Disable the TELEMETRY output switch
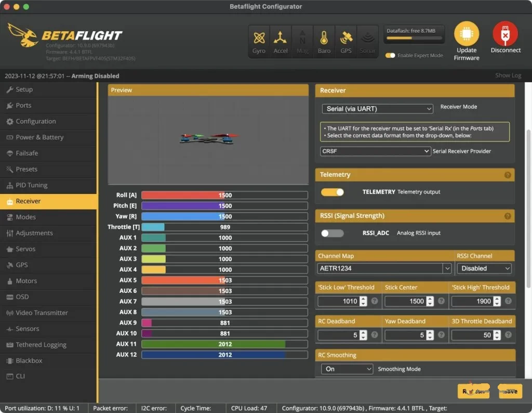This screenshot has height=413, width=532. [332, 192]
